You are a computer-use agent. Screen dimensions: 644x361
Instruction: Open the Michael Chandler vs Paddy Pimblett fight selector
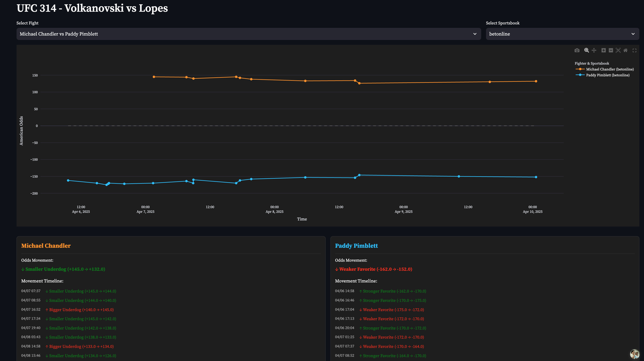[x=249, y=34]
